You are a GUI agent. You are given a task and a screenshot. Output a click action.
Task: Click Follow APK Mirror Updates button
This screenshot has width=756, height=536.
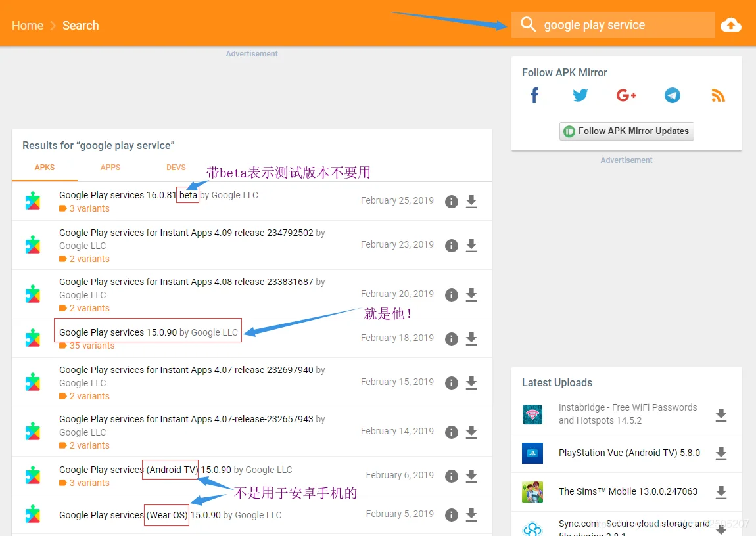tap(626, 131)
